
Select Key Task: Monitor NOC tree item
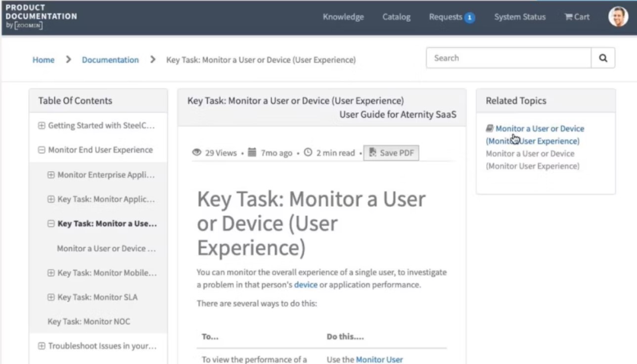89,321
